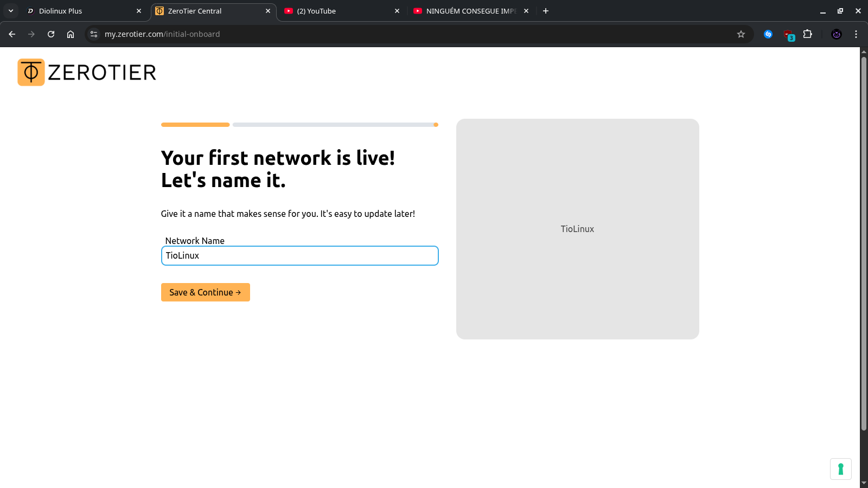The image size is (868, 488).
Task: Click the ZeroTier logo
Action: pyautogui.click(x=87, y=72)
